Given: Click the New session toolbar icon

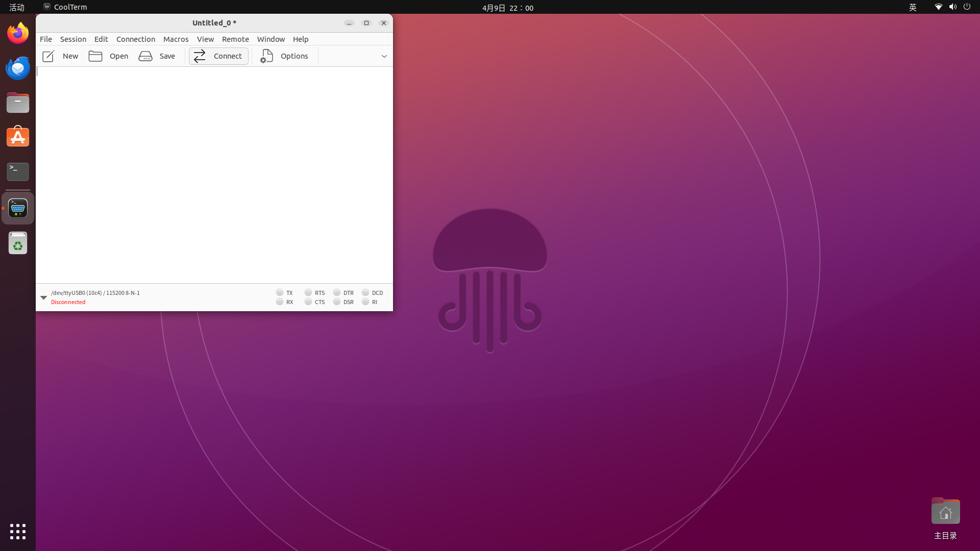Looking at the screenshot, I should click(x=48, y=56).
